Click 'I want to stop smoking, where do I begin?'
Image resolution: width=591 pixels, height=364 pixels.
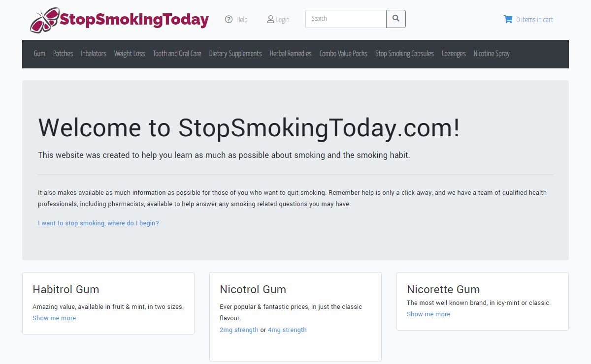point(98,223)
